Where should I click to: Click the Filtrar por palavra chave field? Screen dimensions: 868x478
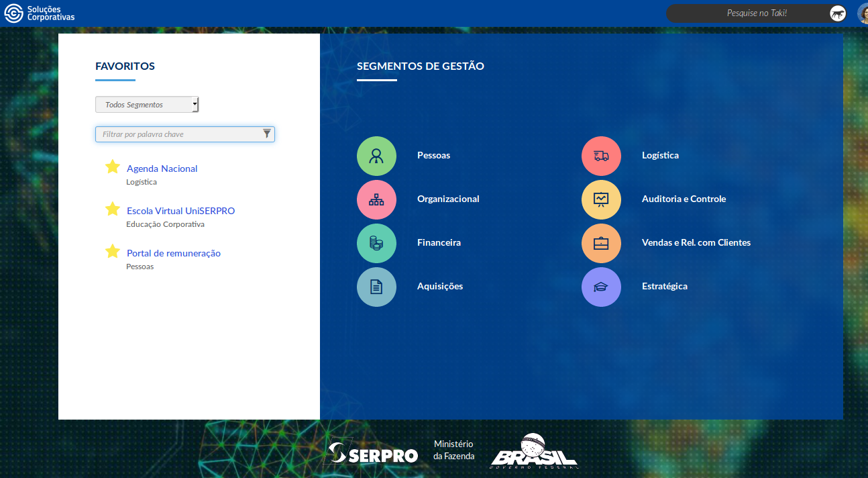pos(178,134)
